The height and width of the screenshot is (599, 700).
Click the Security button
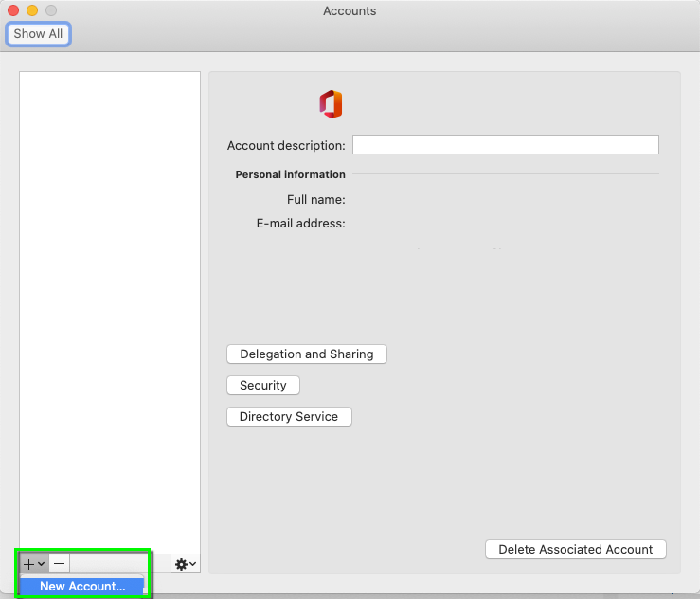click(263, 386)
